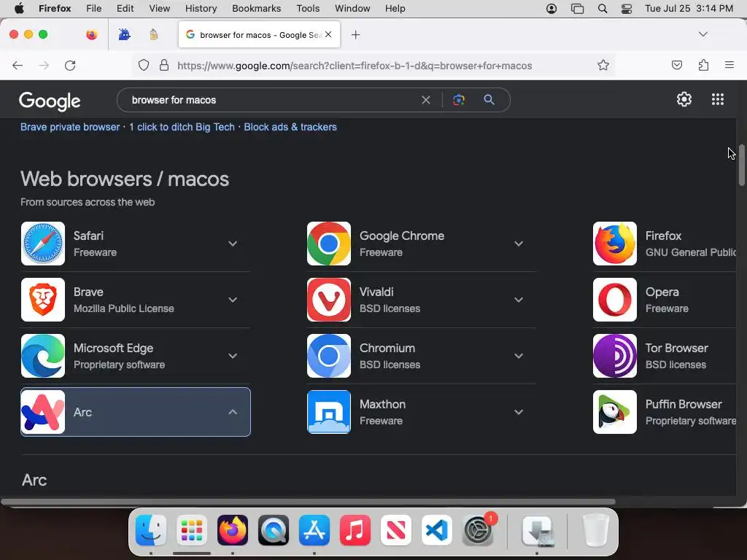The width and height of the screenshot is (747, 560).
Task: Open Google apps grid
Action: (x=718, y=99)
